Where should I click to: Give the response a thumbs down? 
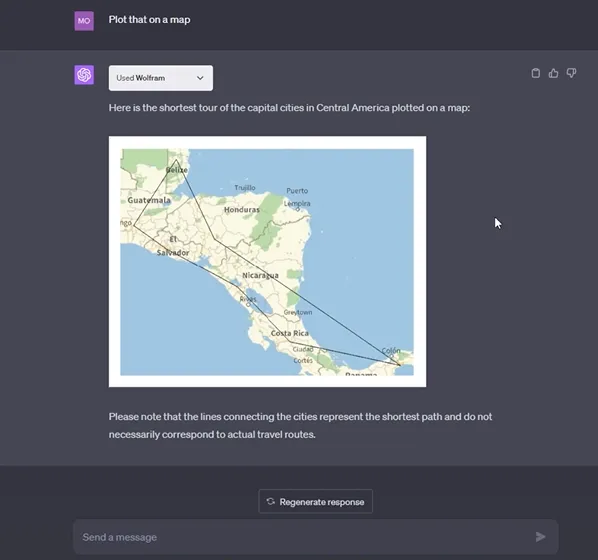(571, 73)
